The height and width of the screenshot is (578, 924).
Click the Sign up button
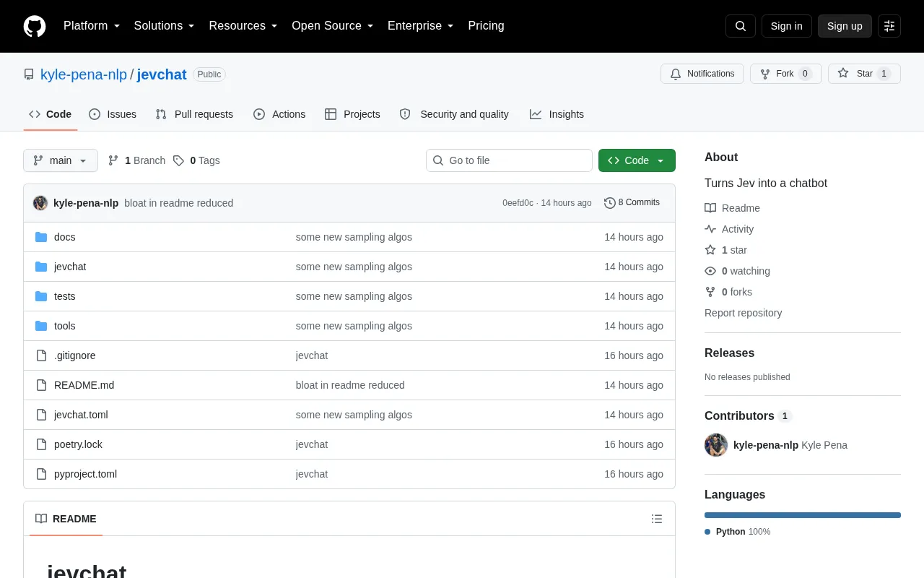point(845,26)
